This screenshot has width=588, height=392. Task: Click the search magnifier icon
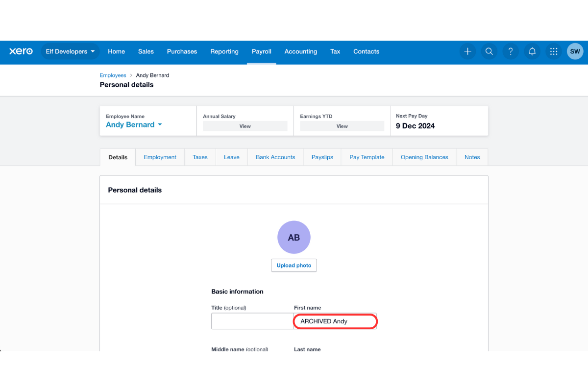(x=489, y=51)
